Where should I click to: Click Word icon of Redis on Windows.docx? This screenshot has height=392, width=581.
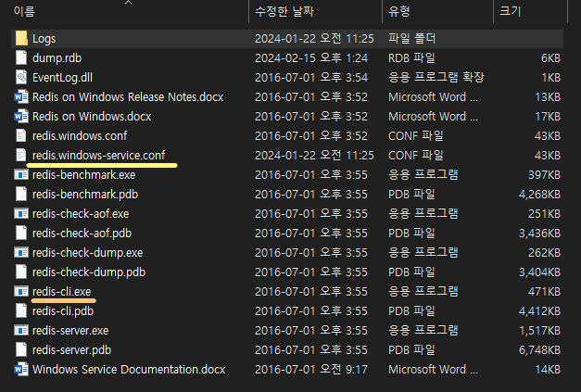tap(21, 117)
